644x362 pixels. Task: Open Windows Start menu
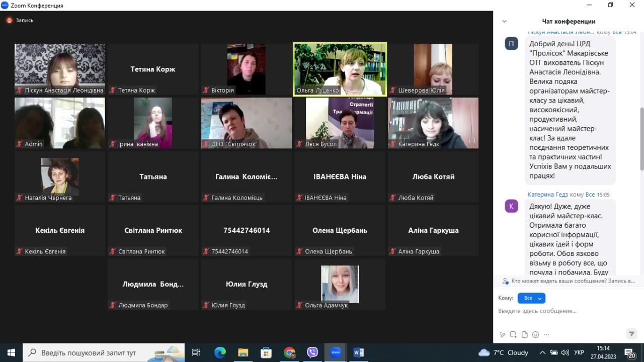(x=11, y=352)
